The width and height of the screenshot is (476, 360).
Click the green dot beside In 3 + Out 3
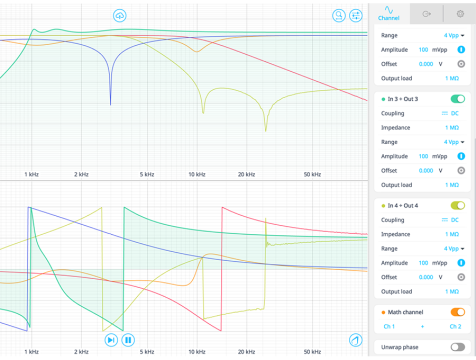pos(383,99)
